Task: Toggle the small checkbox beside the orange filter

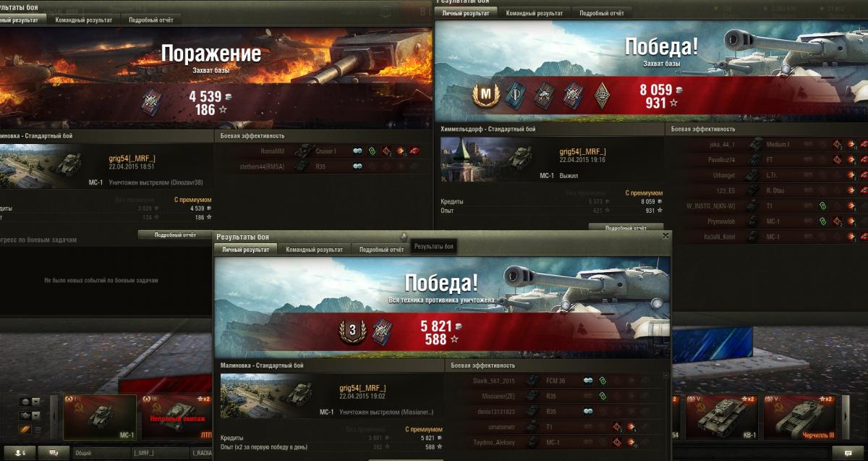Action: (x=36, y=431)
